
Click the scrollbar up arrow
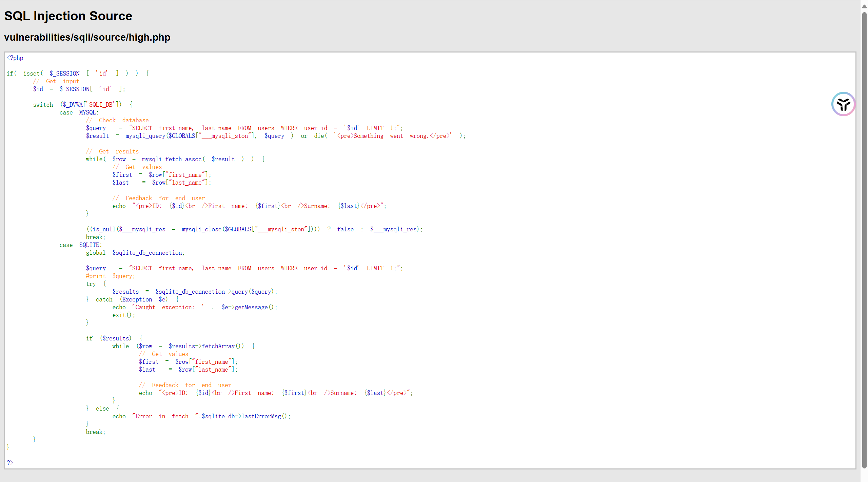(x=864, y=6)
